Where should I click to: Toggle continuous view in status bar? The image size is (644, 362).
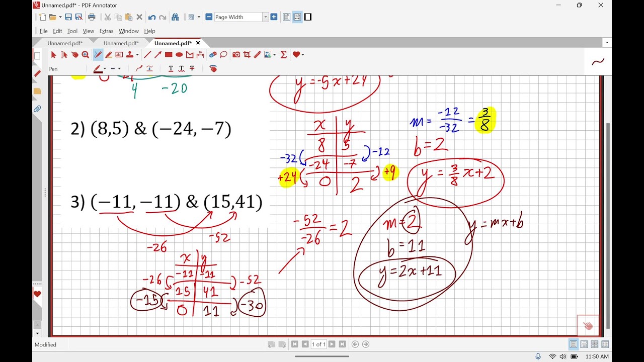tap(584, 344)
